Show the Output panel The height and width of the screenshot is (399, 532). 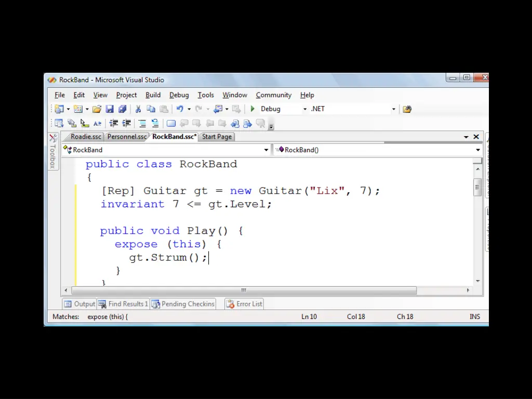79,304
